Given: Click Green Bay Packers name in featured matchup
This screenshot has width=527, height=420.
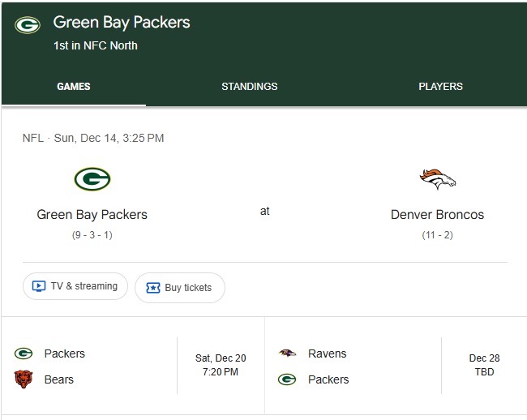Looking at the screenshot, I should pyautogui.click(x=92, y=215).
